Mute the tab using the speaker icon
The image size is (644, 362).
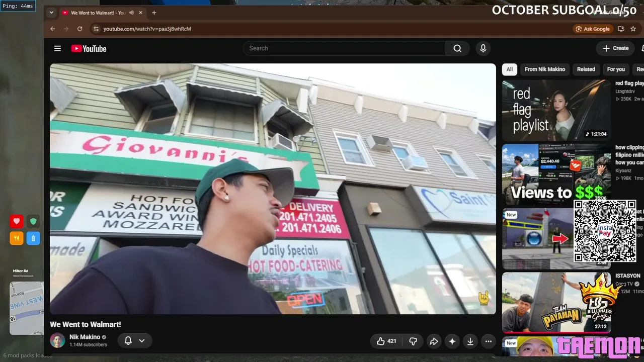coord(131,13)
